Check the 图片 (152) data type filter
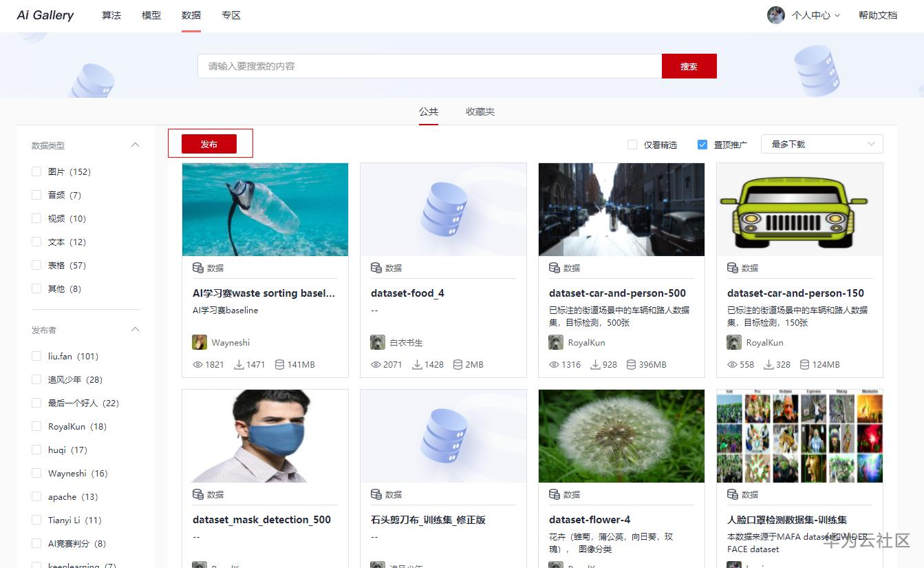Screen dimensions: 924x568 pos(36,171)
